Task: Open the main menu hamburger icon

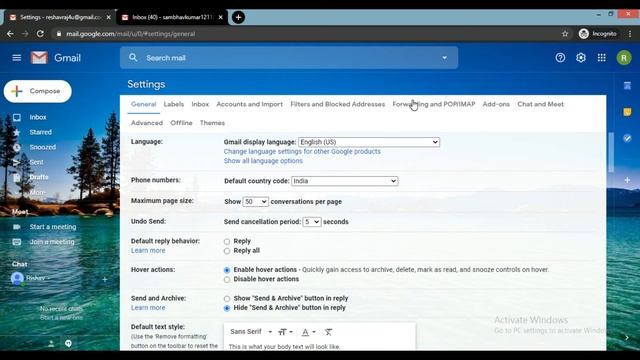Action: coord(17,58)
